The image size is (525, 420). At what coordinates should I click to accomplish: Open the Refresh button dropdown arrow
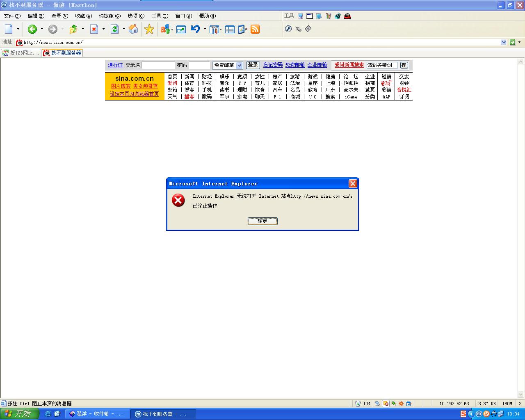tap(124, 29)
